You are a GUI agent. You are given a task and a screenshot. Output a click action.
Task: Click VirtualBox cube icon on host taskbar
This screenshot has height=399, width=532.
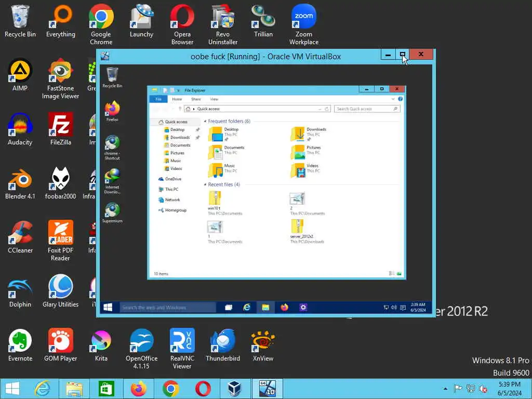point(234,389)
